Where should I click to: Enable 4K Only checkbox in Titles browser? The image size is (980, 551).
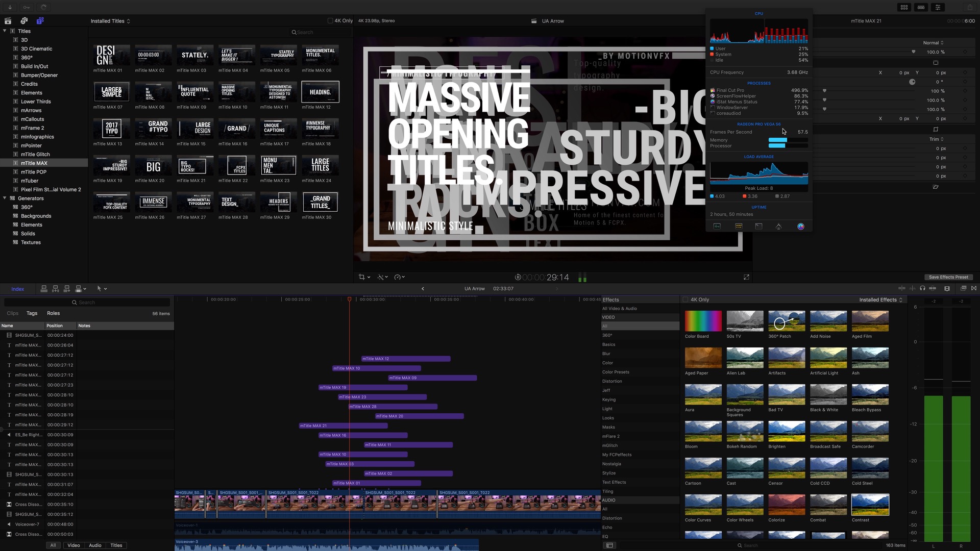tap(330, 21)
